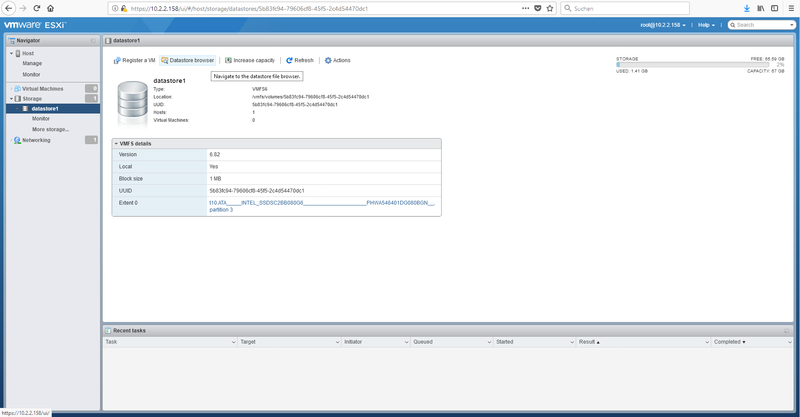Screen dimensions: 800x417
Task: Open Monitor under datastore1
Action: [41, 118]
